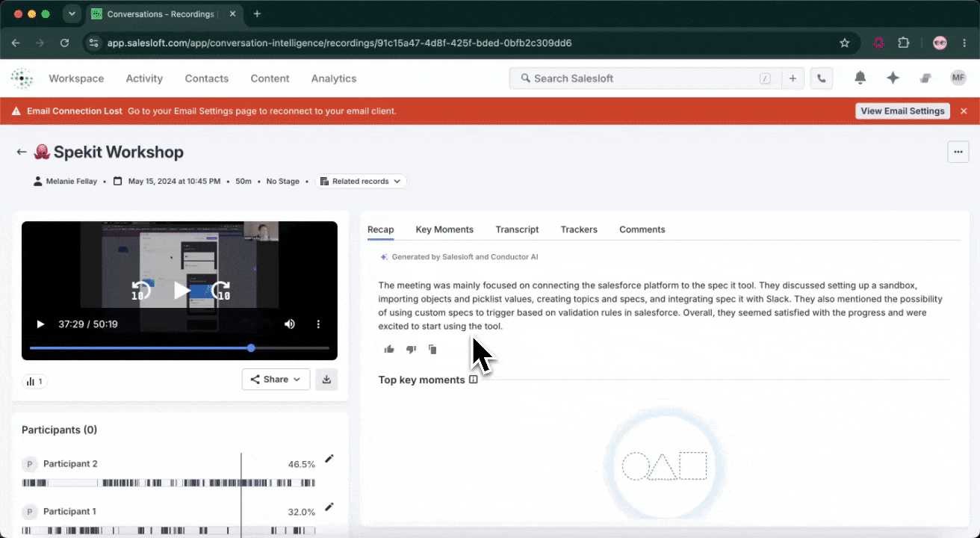Expand the Related records dropdown
Image resolution: width=980 pixels, height=538 pixels.
(x=361, y=181)
